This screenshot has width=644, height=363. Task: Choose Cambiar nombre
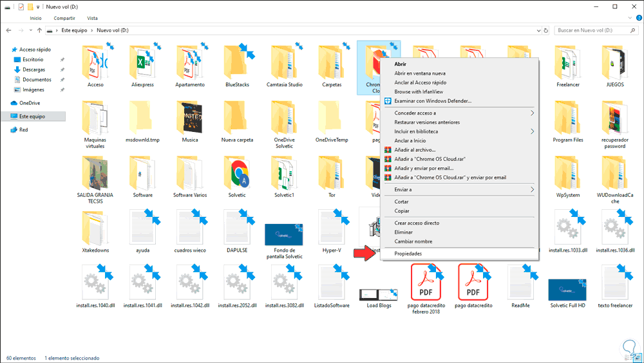click(x=413, y=241)
